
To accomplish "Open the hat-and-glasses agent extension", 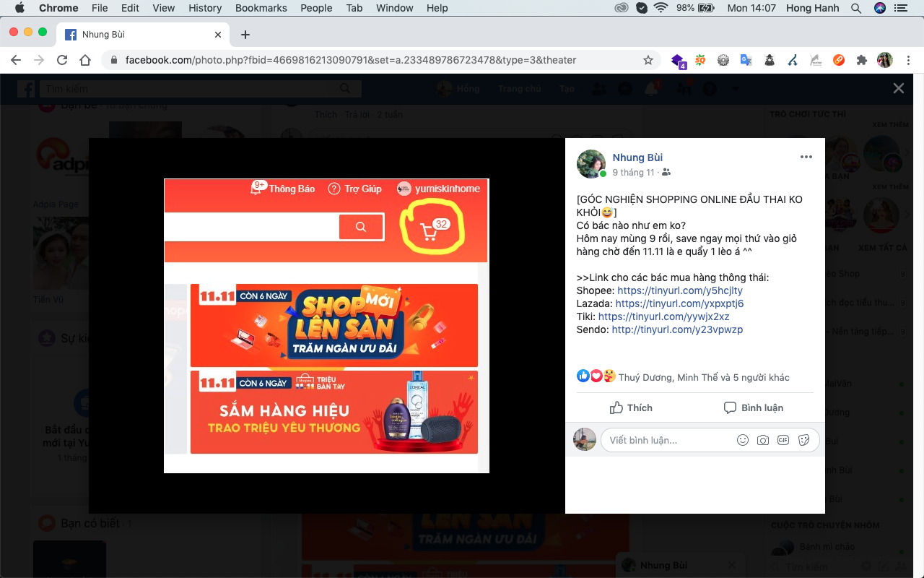I will click(x=770, y=60).
